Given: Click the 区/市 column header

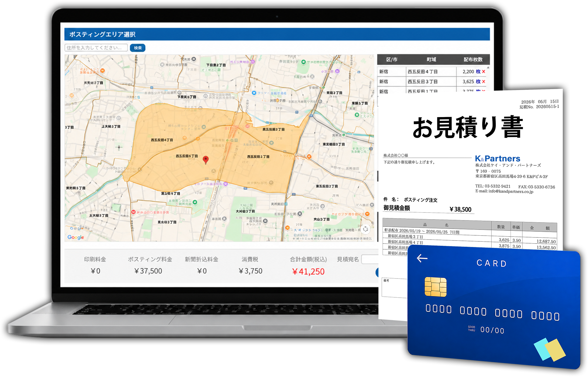Looking at the screenshot, I should [391, 60].
